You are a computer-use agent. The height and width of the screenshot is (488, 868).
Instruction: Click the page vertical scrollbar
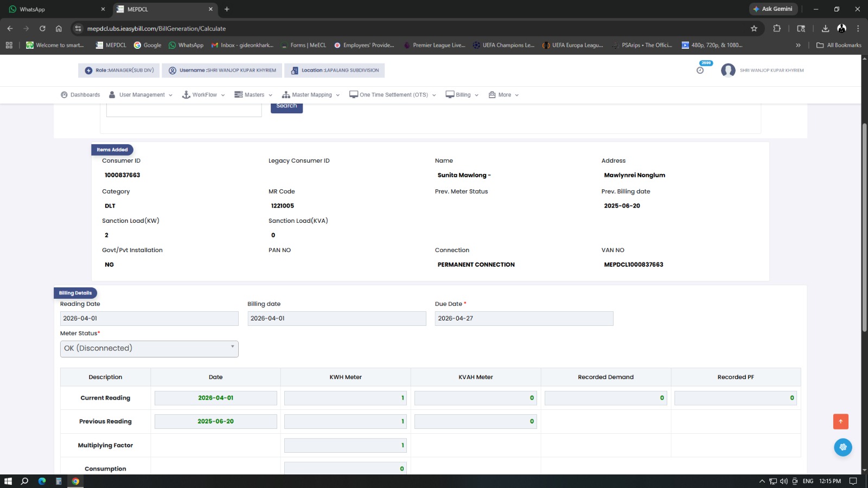tap(864, 228)
